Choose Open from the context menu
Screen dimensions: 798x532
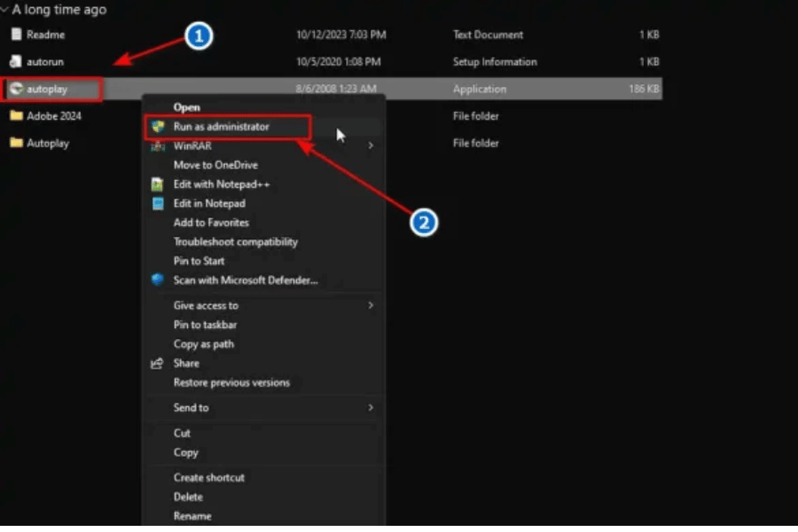click(186, 107)
